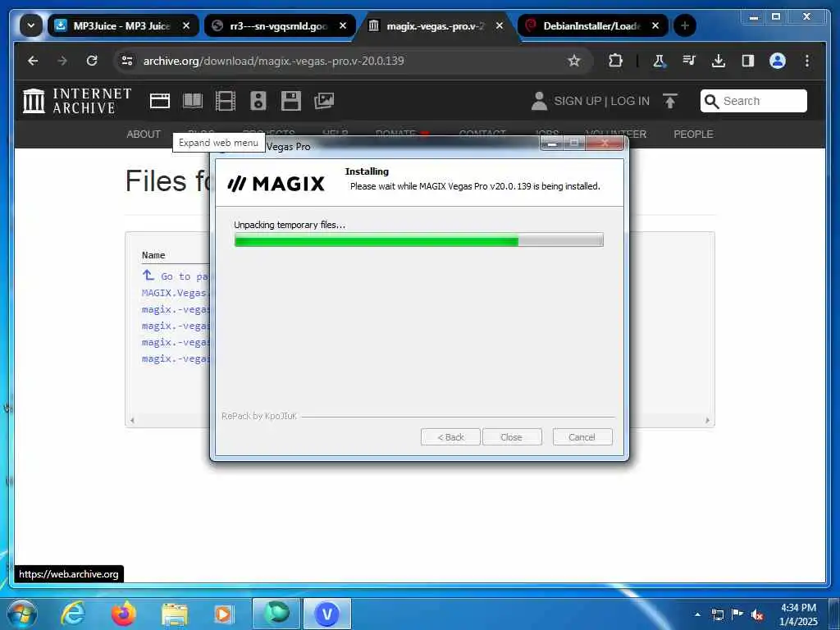
Task: Open a new browser tab
Action: 685,25
